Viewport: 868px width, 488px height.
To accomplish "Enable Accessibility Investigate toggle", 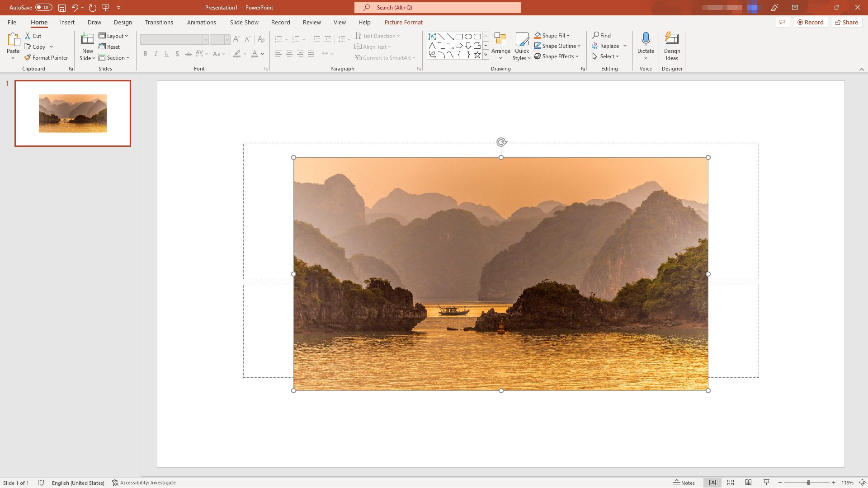I will (x=144, y=482).
